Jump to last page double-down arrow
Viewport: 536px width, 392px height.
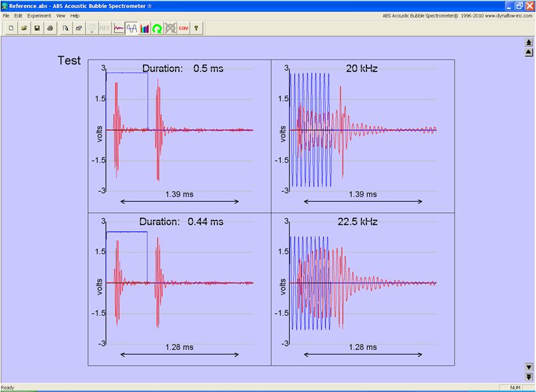(529, 377)
